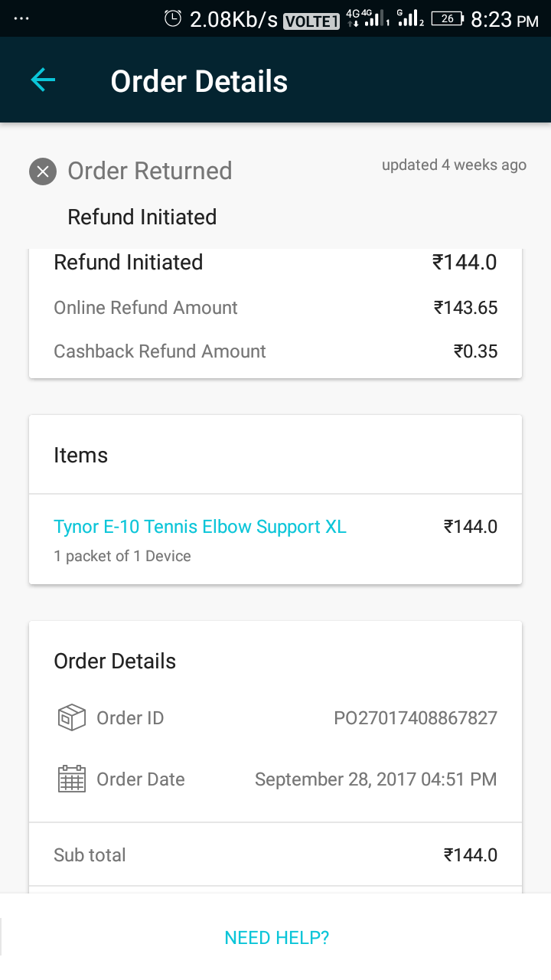Open Tynor E-10 Tennis Elbow Support XL

click(200, 527)
